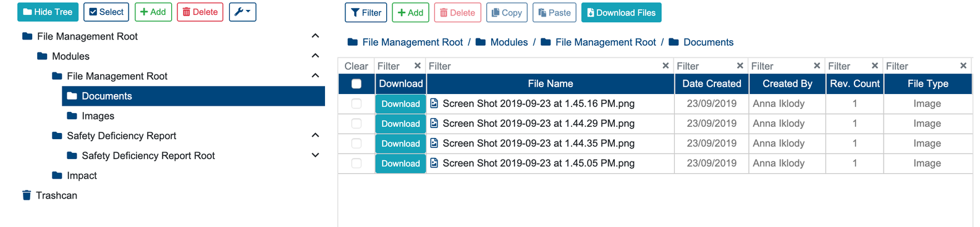Sort by Created By column header
Image resolution: width=980 pixels, height=227 pixels.
coord(787,84)
